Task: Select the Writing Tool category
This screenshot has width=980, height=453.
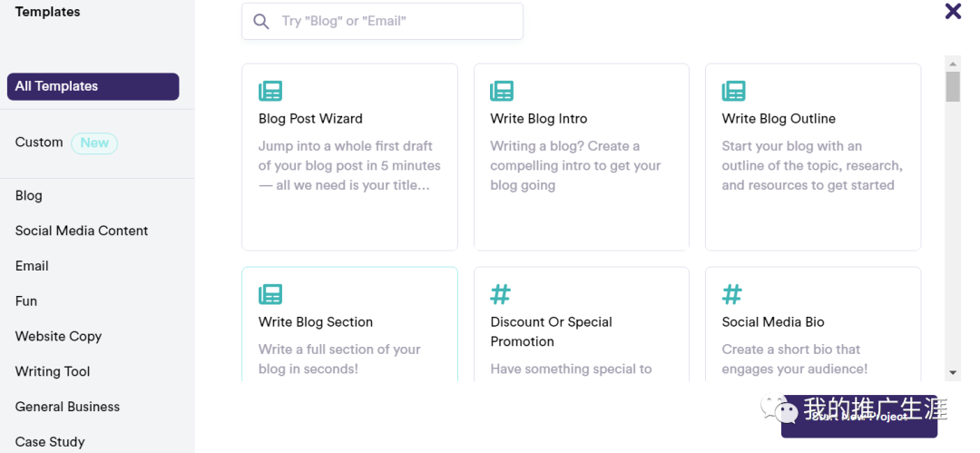Action: coord(53,371)
